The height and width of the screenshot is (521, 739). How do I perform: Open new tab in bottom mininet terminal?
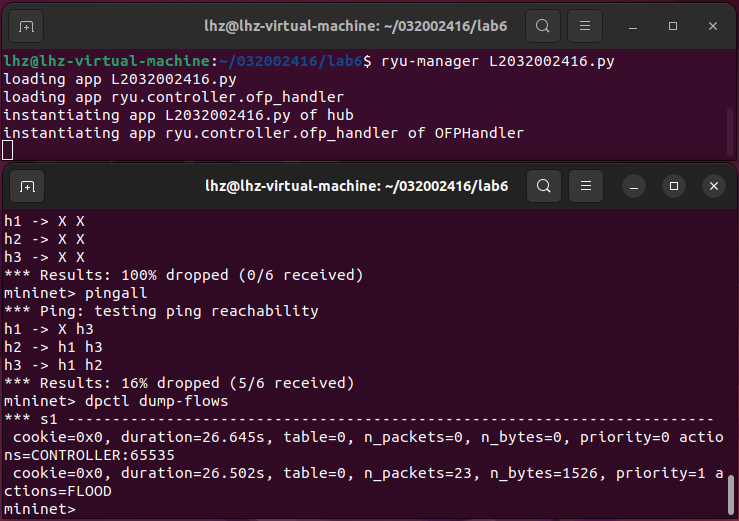click(27, 186)
